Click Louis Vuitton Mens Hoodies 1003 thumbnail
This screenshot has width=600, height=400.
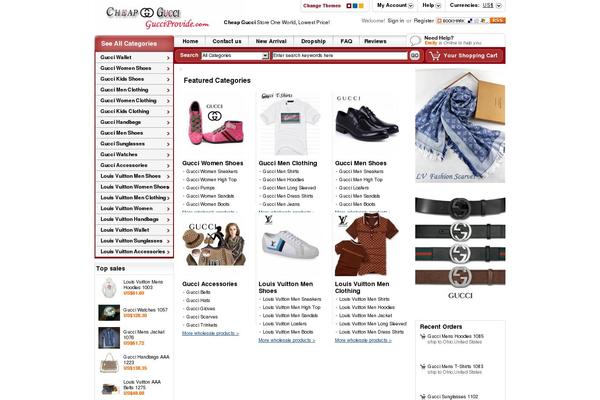(109, 288)
